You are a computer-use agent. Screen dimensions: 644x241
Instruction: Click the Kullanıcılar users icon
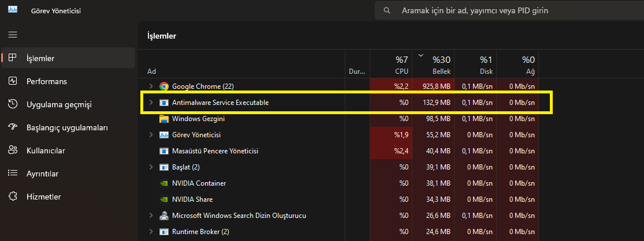coord(13,150)
